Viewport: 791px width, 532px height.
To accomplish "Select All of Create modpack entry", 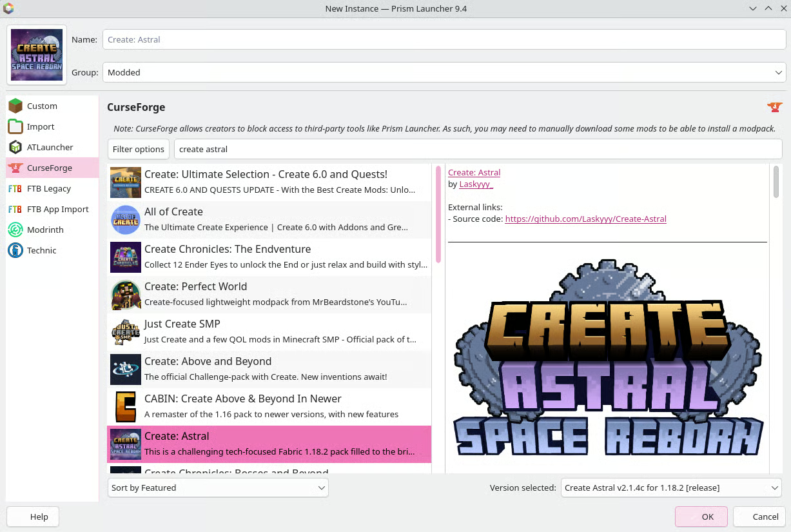I will point(269,219).
